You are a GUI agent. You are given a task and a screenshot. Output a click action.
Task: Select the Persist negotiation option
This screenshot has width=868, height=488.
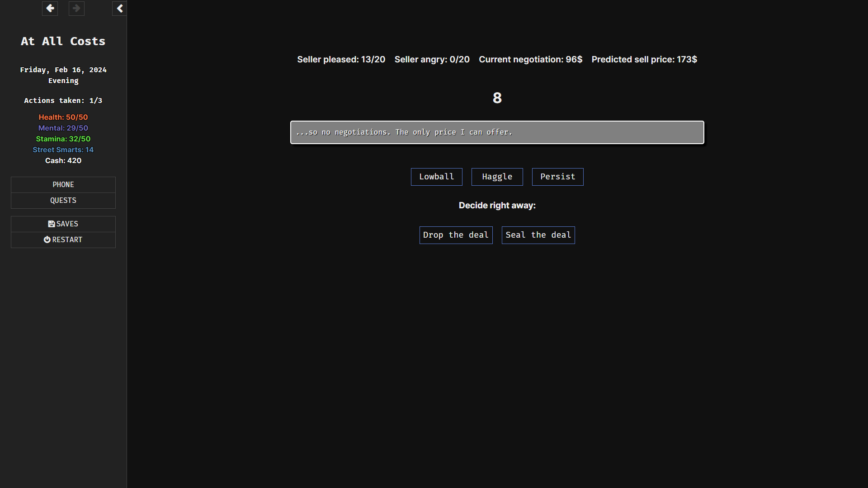coord(557,177)
